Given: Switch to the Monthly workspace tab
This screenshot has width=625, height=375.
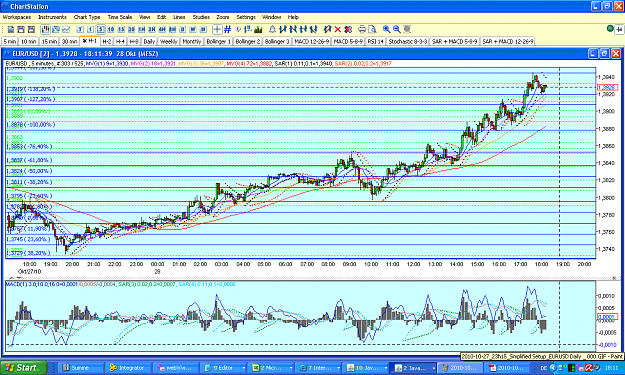Looking at the screenshot, I should [192, 41].
